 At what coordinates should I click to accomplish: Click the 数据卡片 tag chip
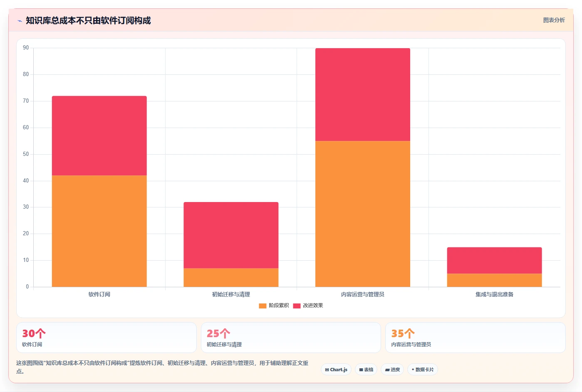[x=423, y=370]
